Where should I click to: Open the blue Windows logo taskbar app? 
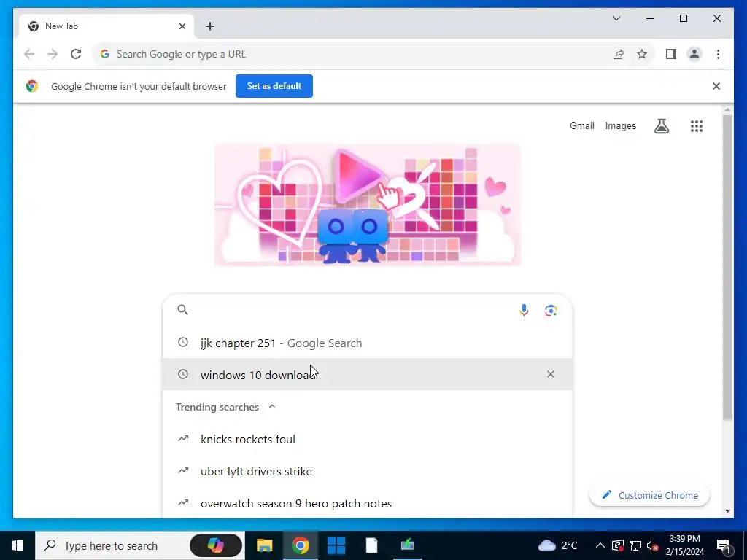[336, 545]
